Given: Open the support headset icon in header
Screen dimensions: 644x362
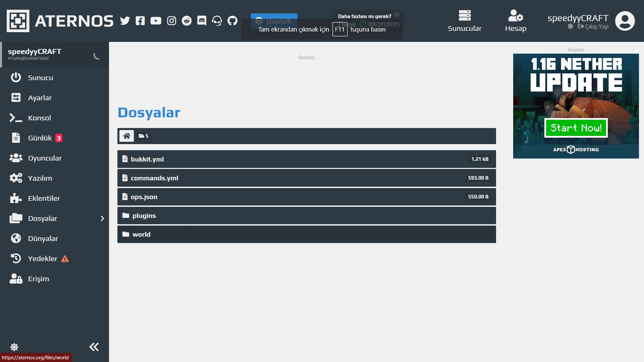Looking at the screenshot, I should pos(217,21).
